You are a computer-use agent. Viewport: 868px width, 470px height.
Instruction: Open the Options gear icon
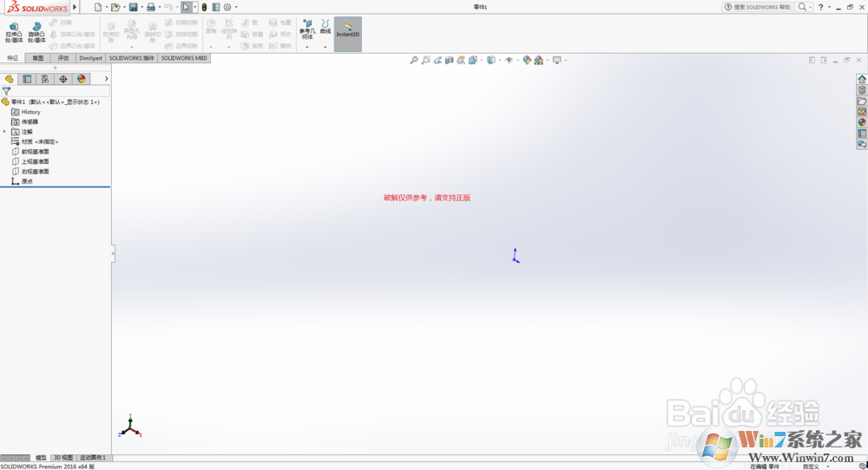227,7
